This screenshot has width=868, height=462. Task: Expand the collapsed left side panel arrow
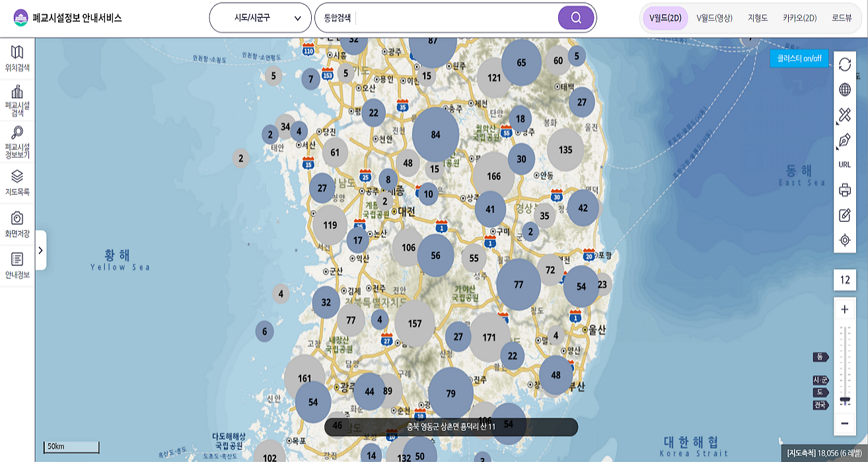tap(41, 250)
